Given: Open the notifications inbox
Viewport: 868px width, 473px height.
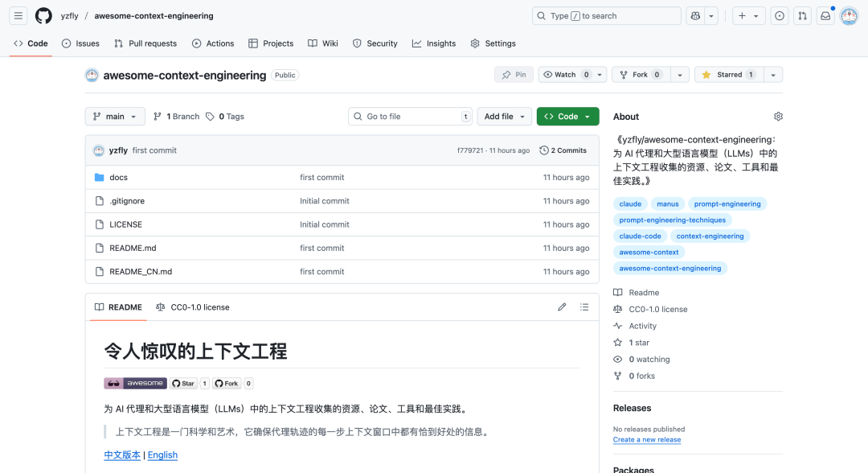Looking at the screenshot, I should tap(825, 16).
